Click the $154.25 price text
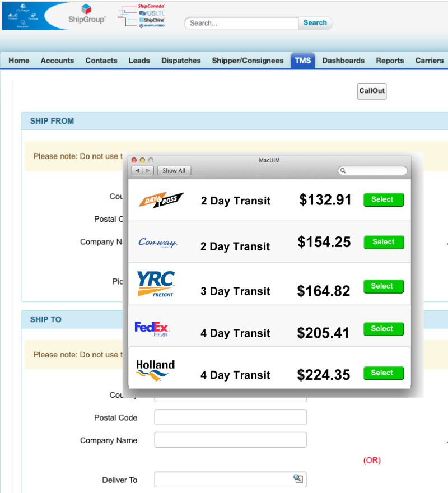448x493 pixels. click(324, 242)
